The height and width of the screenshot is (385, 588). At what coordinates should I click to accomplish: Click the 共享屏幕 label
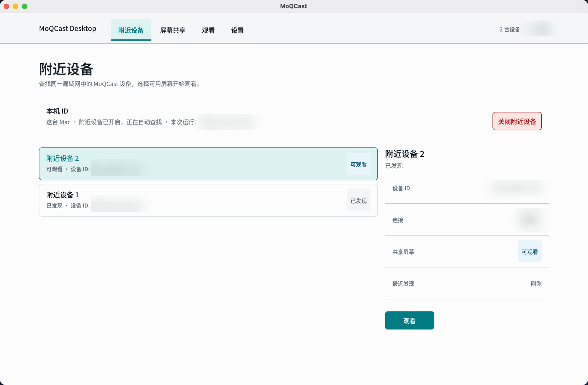click(x=403, y=252)
